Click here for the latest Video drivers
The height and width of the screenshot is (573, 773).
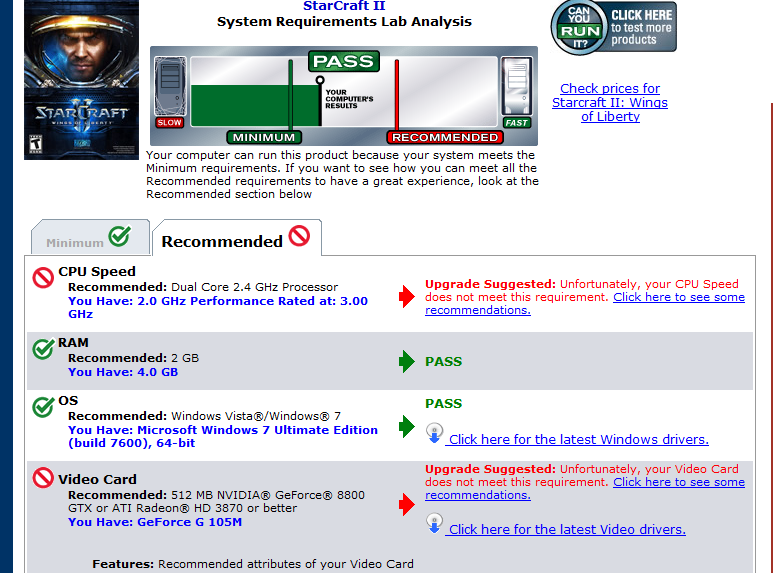[565, 530]
